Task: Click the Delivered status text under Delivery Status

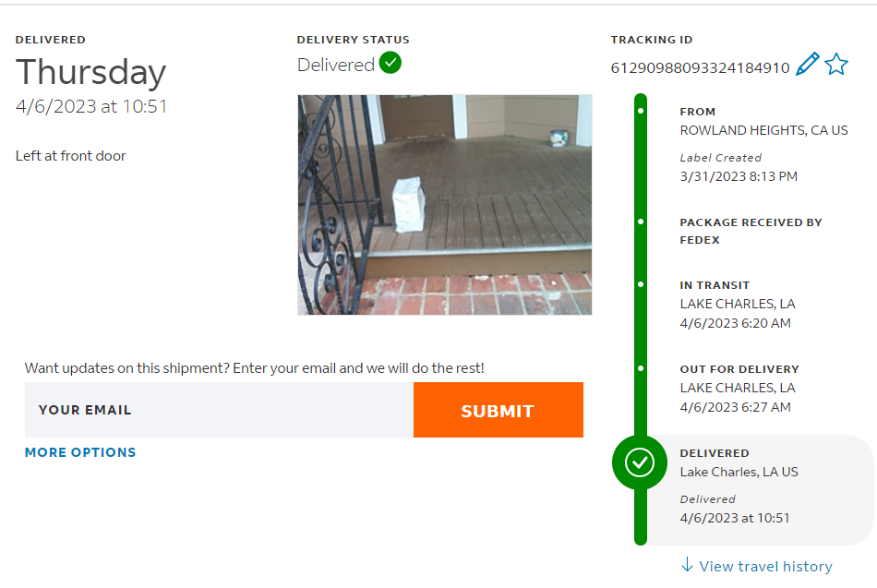Action: [336, 65]
